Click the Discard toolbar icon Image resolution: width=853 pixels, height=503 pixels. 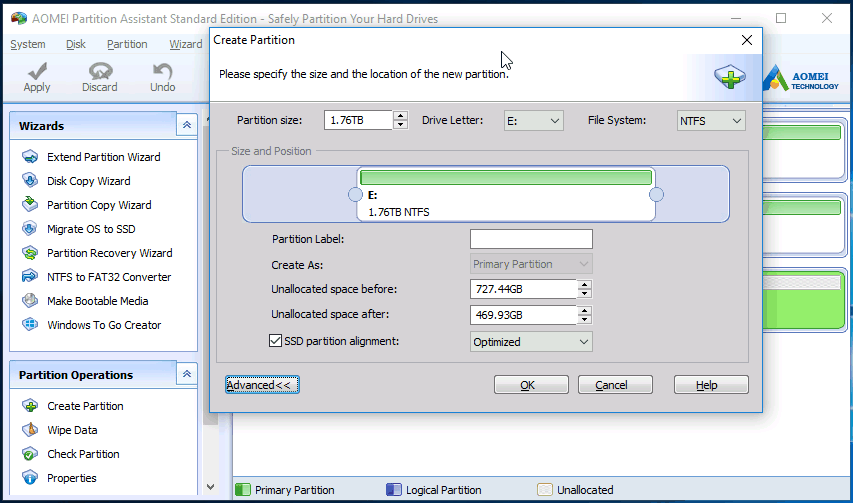[100, 71]
